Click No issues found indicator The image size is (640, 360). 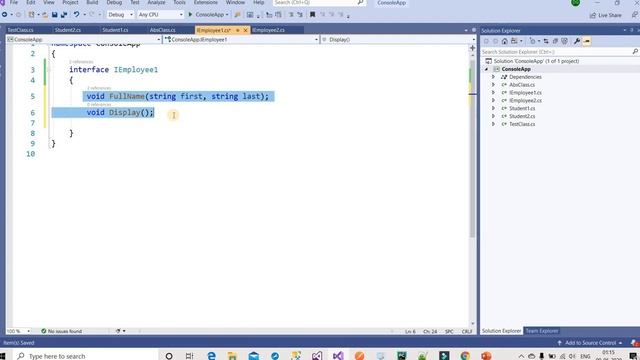[62, 331]
